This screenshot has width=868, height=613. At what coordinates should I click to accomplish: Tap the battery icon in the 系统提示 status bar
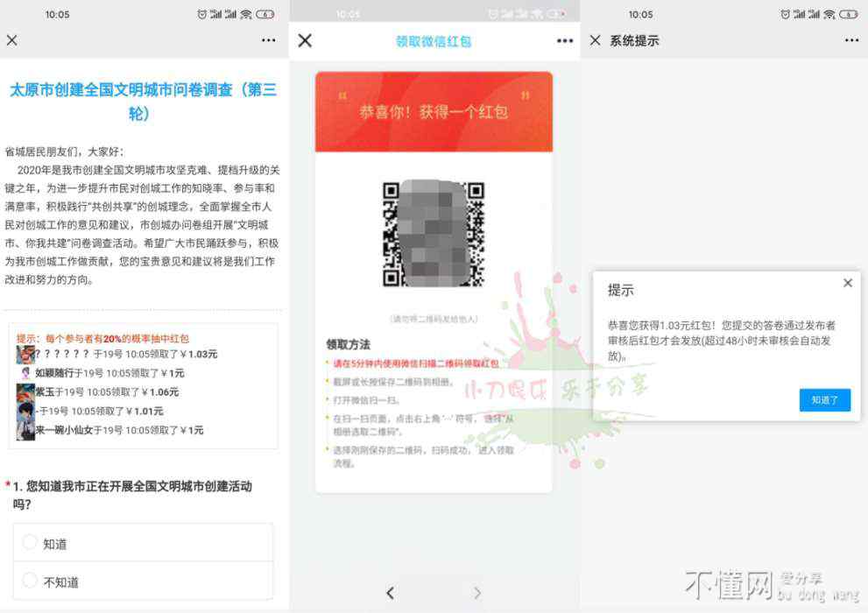[849, 14]
